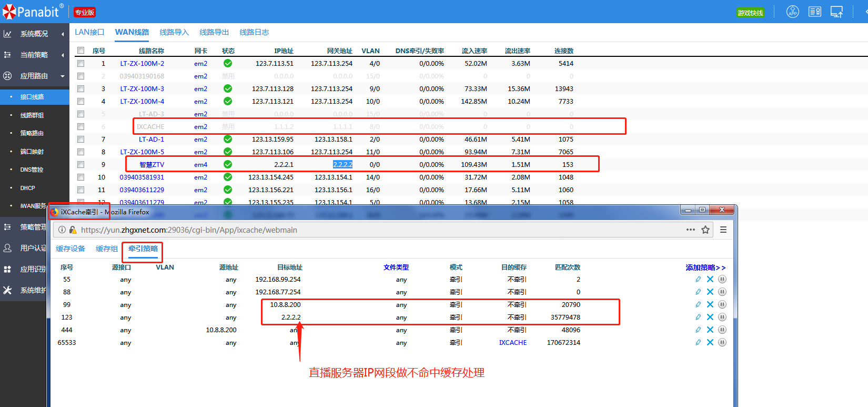Click the APP upgrade icon in header

tap(792, 12)
